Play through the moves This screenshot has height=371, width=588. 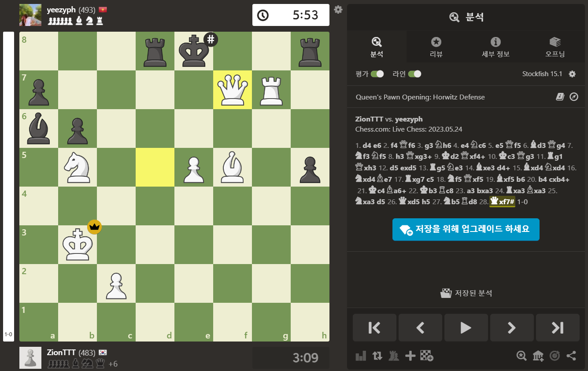point(466,327)
